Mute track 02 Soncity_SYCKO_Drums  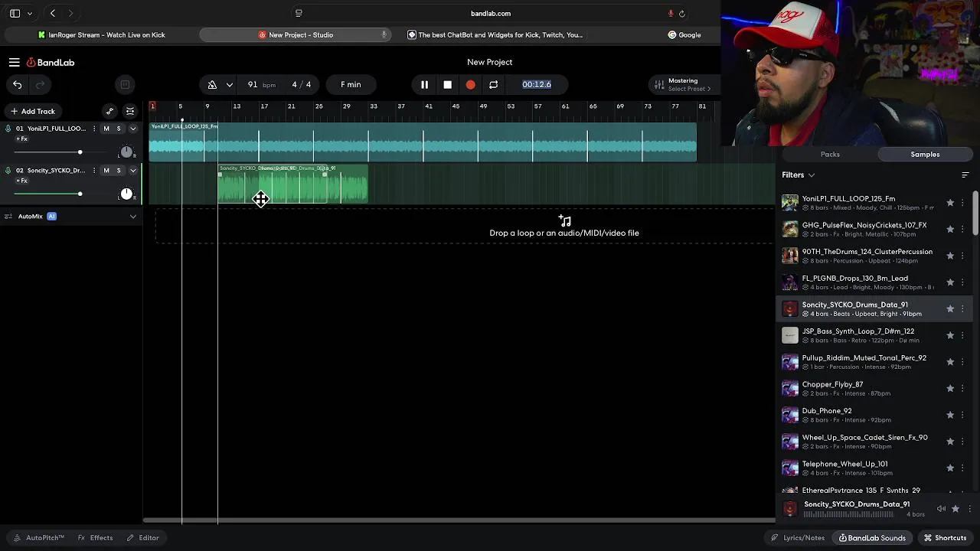tap(106, 171)
